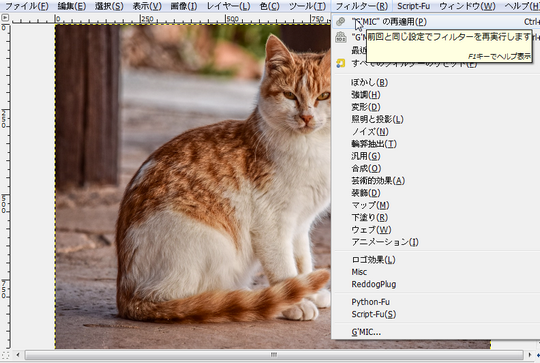Open the ウェブ(W) filter submenu
This screenshot has height=363, width=540.
click(x=436, y=230)
